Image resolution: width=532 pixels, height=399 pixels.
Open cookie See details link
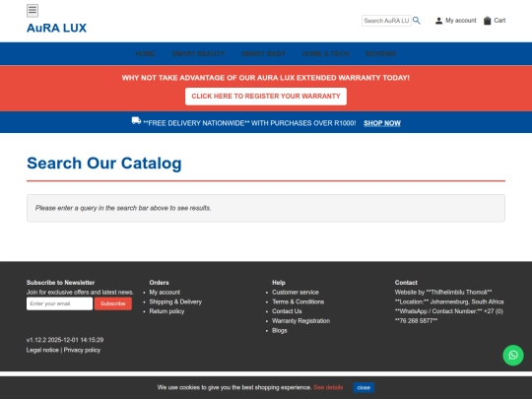[328, 387]
